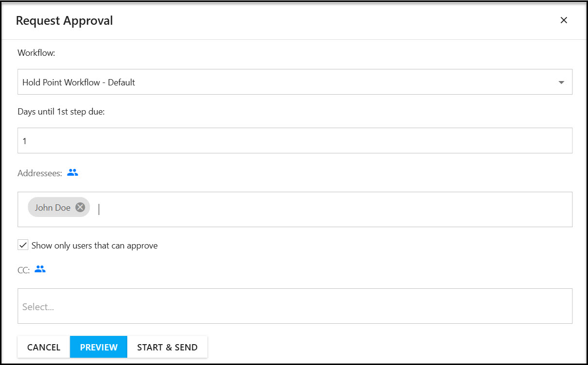Open the CC Select... dropdown field

tap(295, 306)
